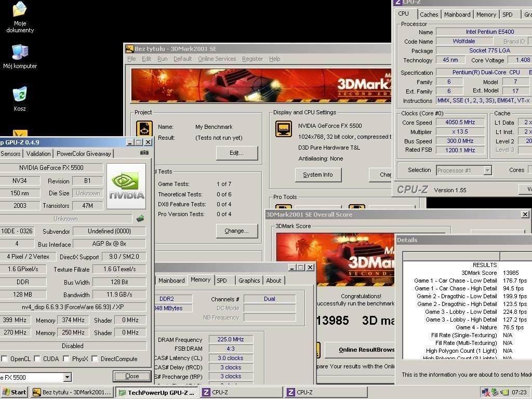This screenshot has width=532, height=399.
Task: Switch to Validation tab in GPU-Z
Action: 38,154
